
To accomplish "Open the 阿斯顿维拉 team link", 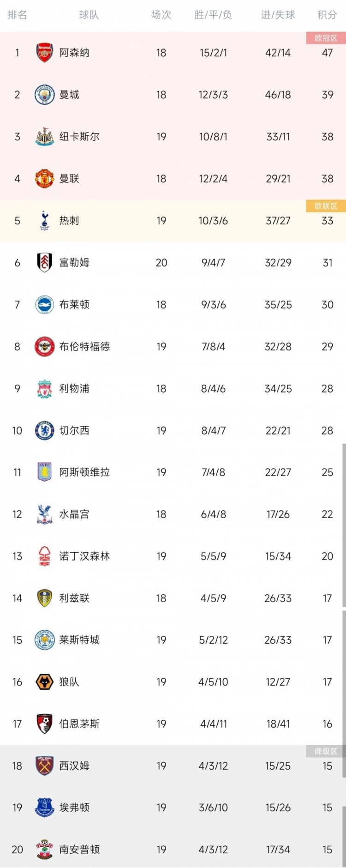I will [84, 472].
